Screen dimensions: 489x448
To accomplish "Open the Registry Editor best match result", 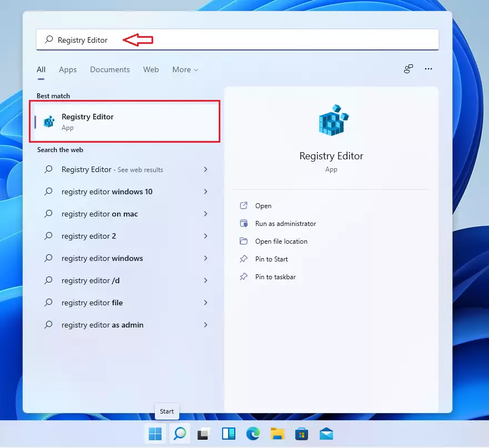I will click(x=125, y=122).
